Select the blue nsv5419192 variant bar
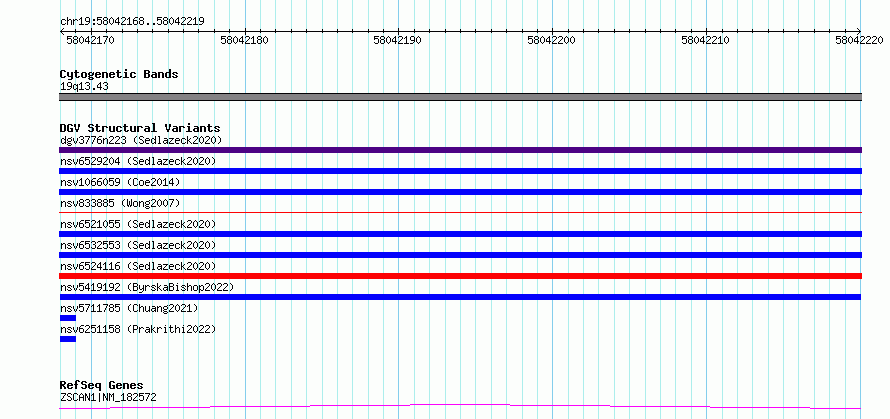Image resolution: width=890 pixels, height=419 pixels. [x=460, y=297]
